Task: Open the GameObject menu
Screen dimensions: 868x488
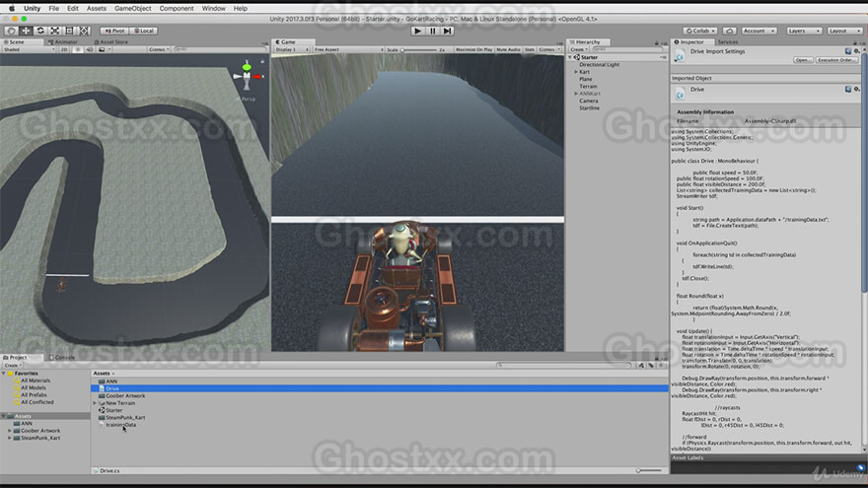Action: 133,8
